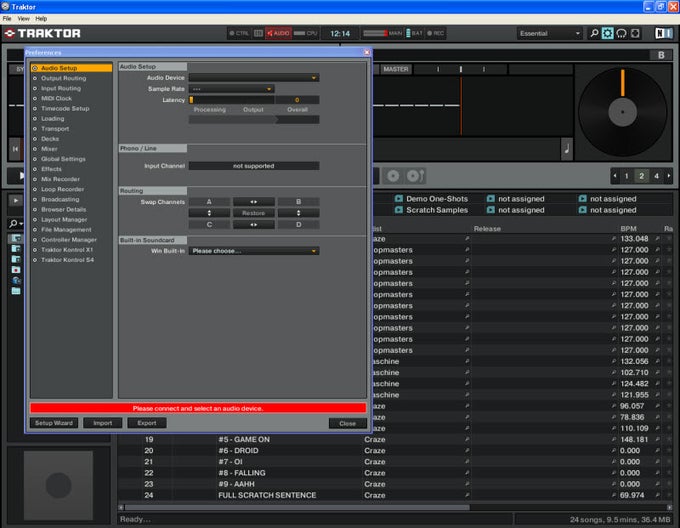Screen dimensions: 680x528
Task: Click the MASTER button on deck B
Action: pos(396,69)
